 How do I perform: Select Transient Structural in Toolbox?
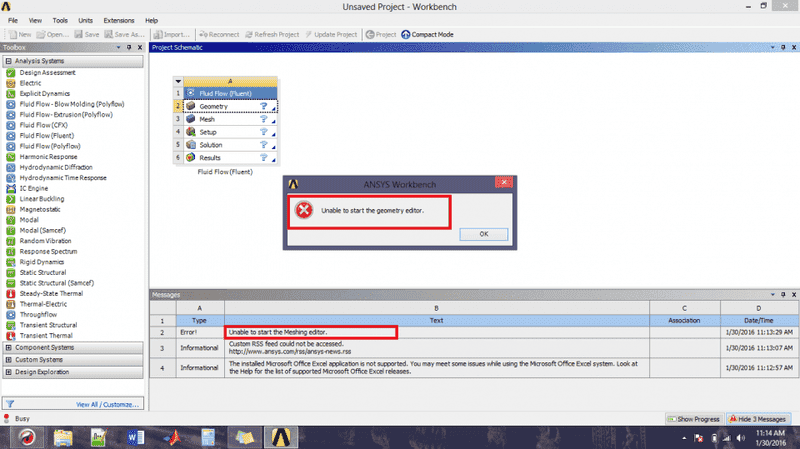[48, 326]
